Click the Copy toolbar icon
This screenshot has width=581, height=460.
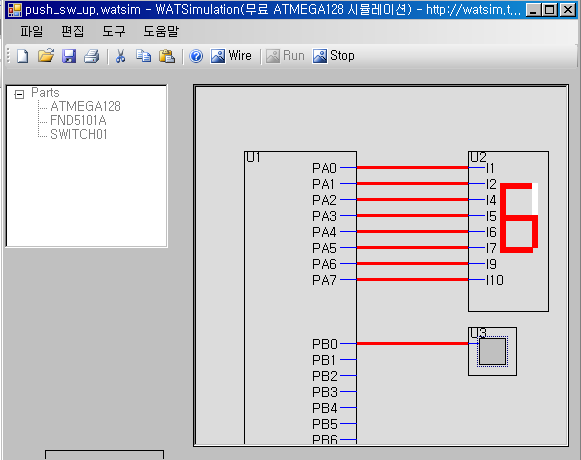[x=143, y=56]
